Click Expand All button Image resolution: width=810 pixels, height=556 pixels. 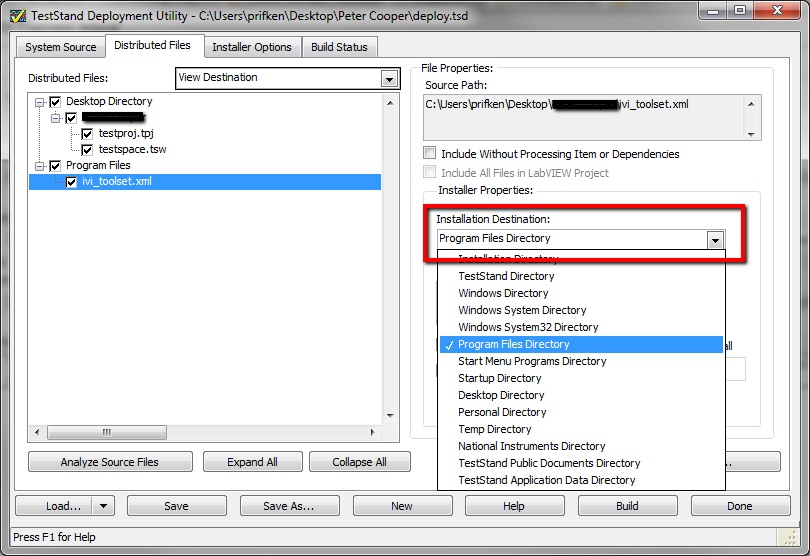coord(253,462)
